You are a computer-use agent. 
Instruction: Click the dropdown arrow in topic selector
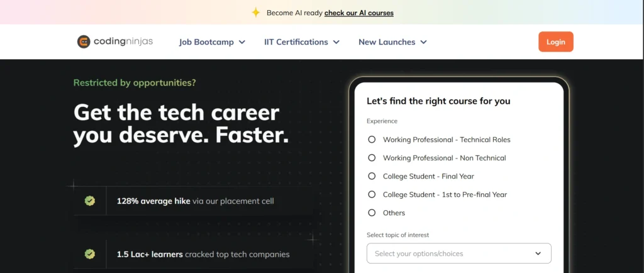point(538,253)
